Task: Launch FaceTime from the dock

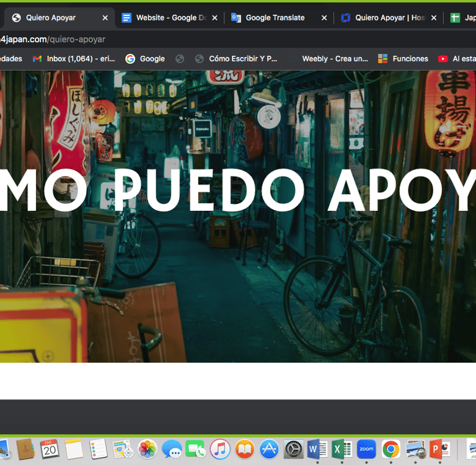Action: point(195,448)
